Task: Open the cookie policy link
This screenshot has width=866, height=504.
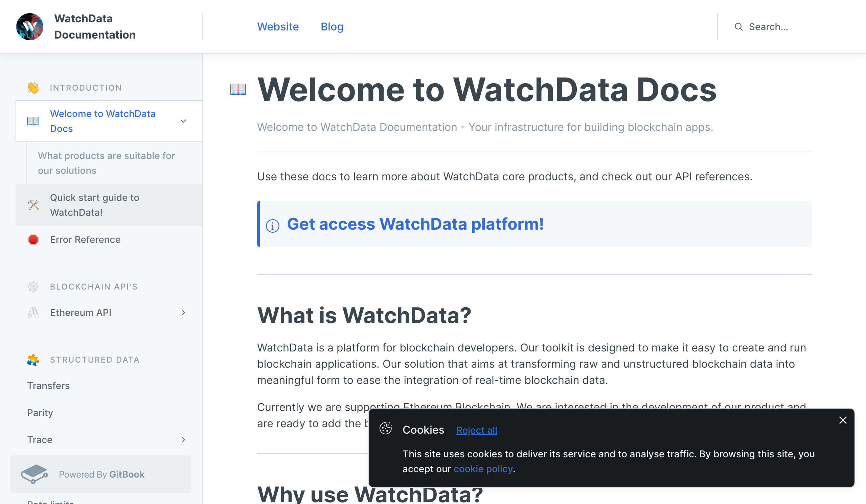Action: 483,469
